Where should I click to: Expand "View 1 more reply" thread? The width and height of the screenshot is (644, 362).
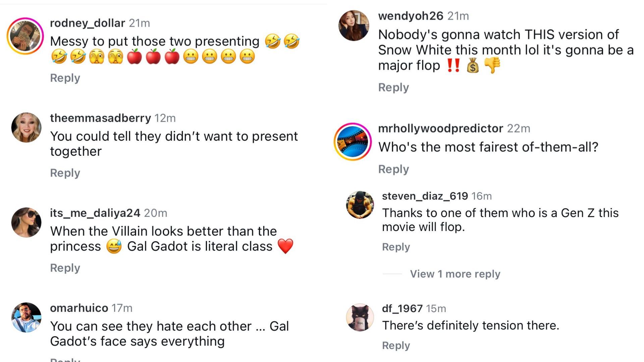455,274
